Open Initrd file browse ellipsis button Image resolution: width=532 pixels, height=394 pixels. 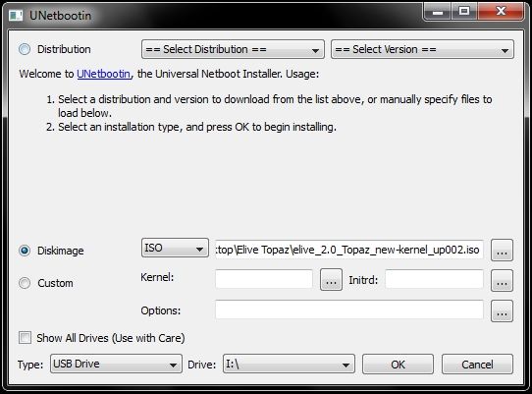pyautogui.click(x=502, y=281)
